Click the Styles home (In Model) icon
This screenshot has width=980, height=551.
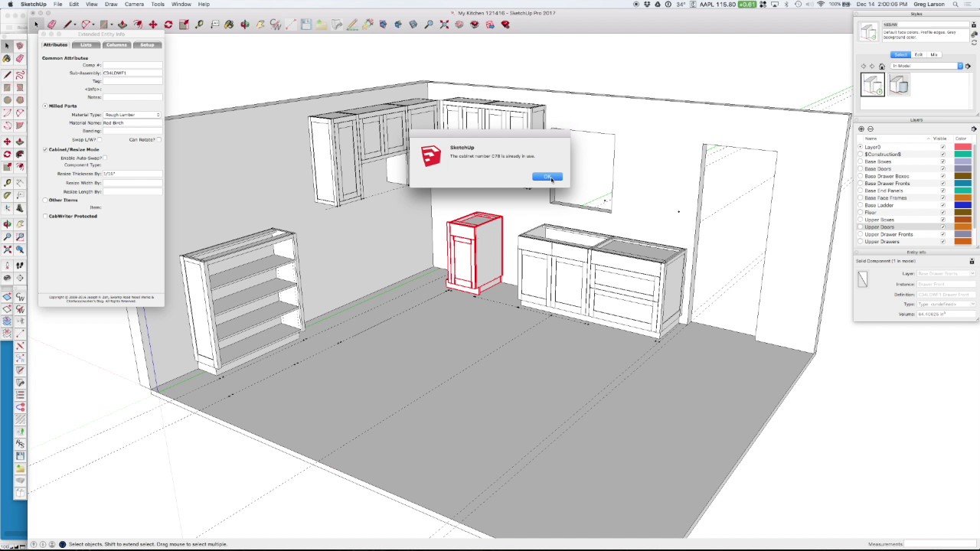pos(882,67)
